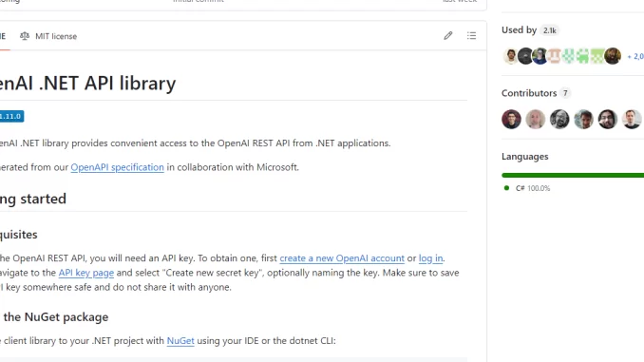Open the third contributor's grayscale avatar

(x=559, y=119)
